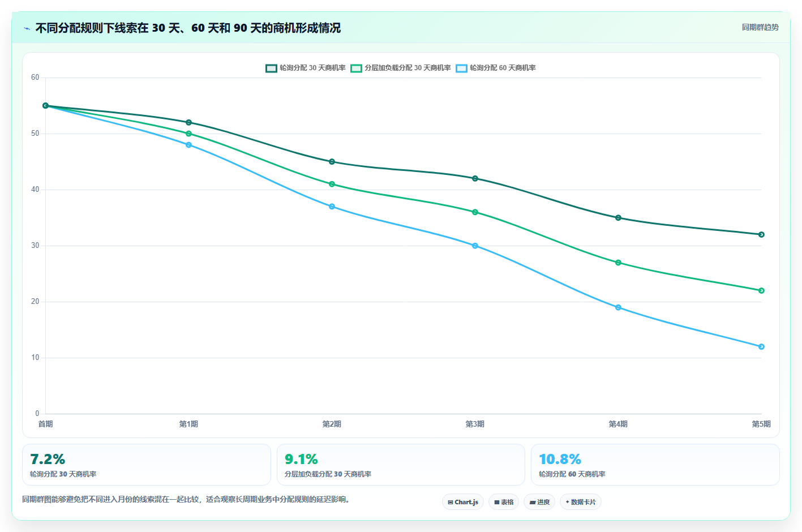This screenshot has height=532, width=802.
Task: Click the y-axis value 40
Action: (35, 190)
